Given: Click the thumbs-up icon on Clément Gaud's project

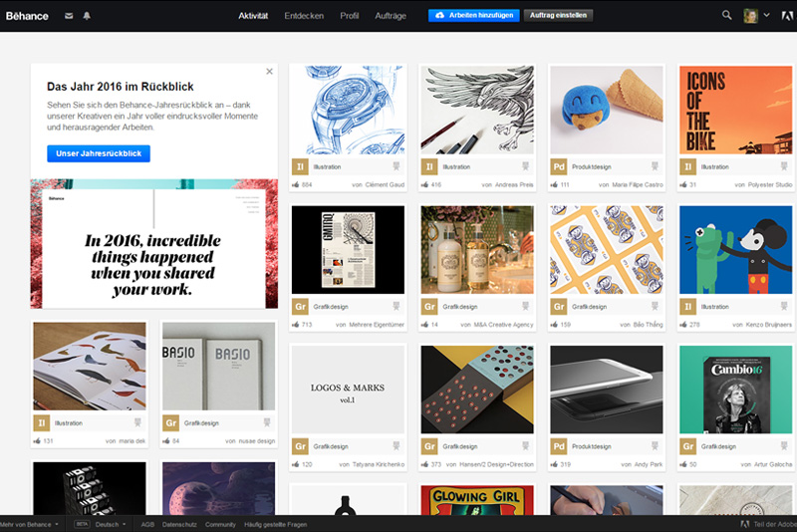Looking at the screenshot, I should click(295, 184).
